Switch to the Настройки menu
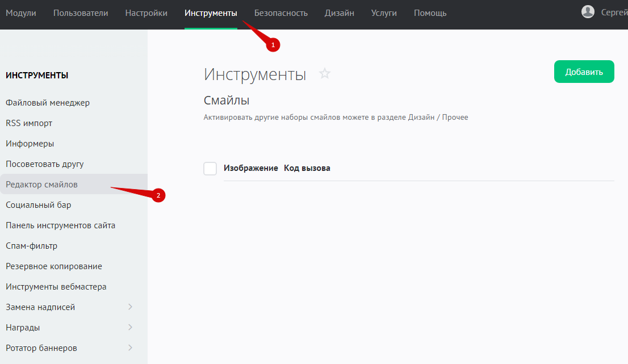The image size is (628, 364). (146, 13)
